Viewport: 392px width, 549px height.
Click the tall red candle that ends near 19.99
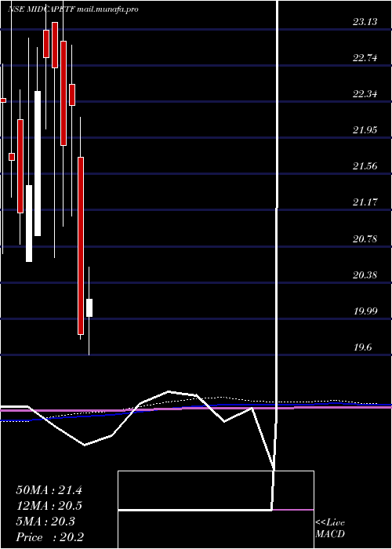pos(81,245)
